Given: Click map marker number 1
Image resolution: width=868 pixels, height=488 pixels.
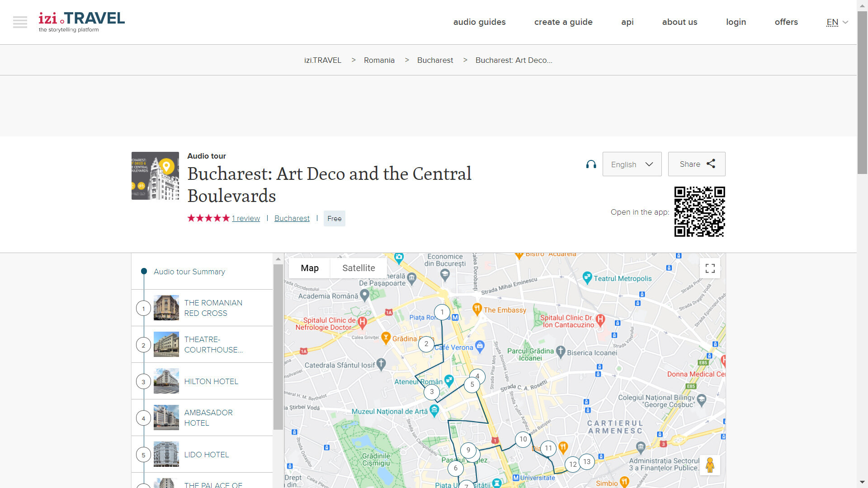Looking at the screenshot, I should point(442,312).
